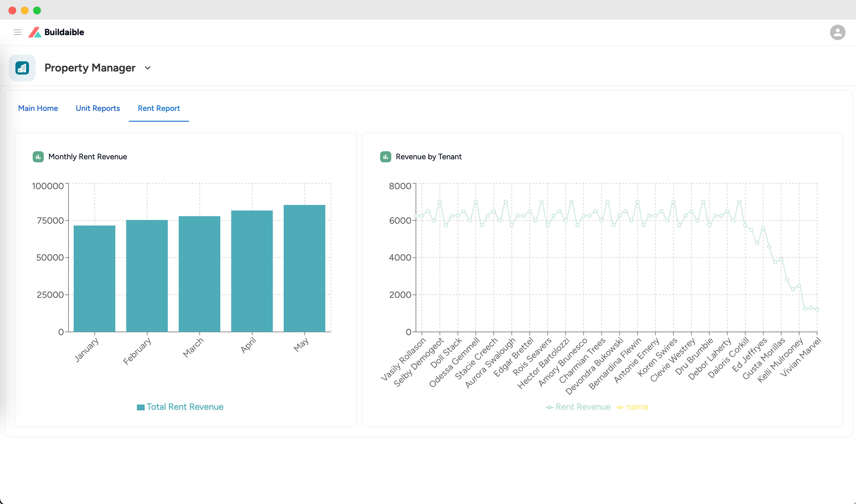Click the macOS green fullscreen button
856x504 pixels.
tap(37, 10)
